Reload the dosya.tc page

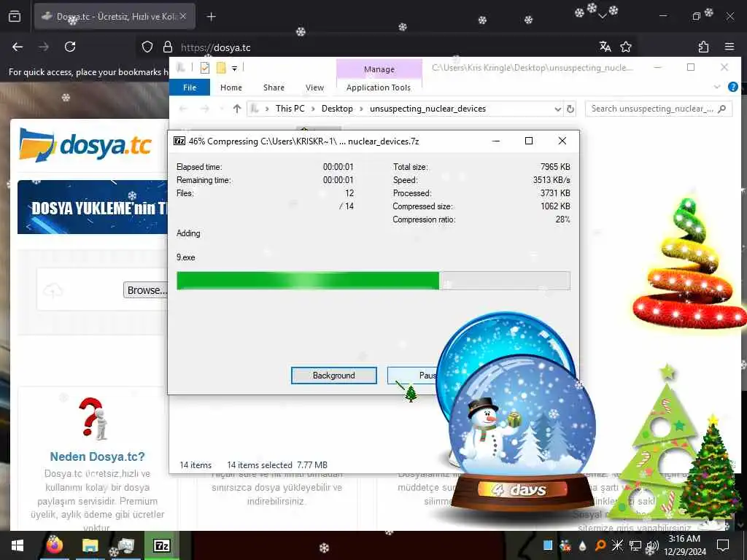pos(70,47)
